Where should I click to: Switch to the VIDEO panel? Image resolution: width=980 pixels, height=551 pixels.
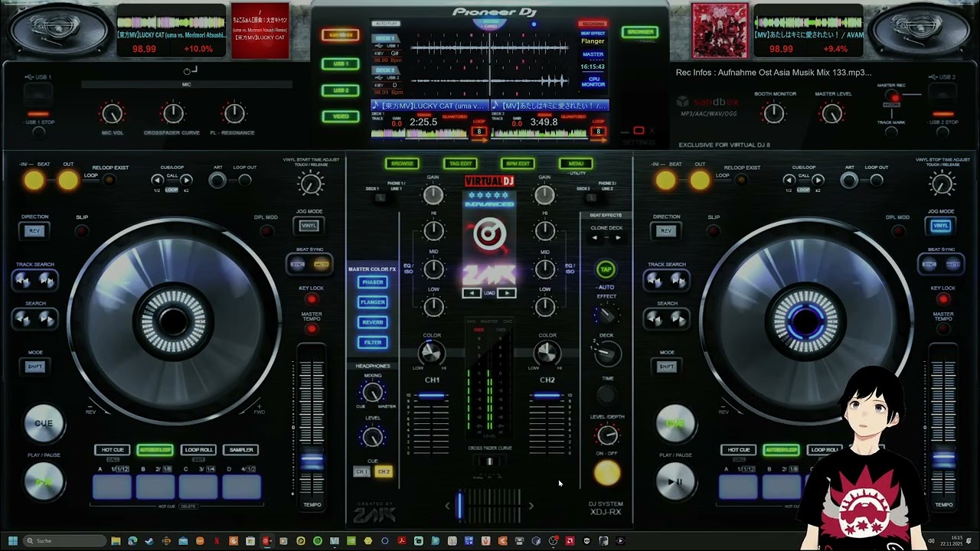(x=341, y=116)
